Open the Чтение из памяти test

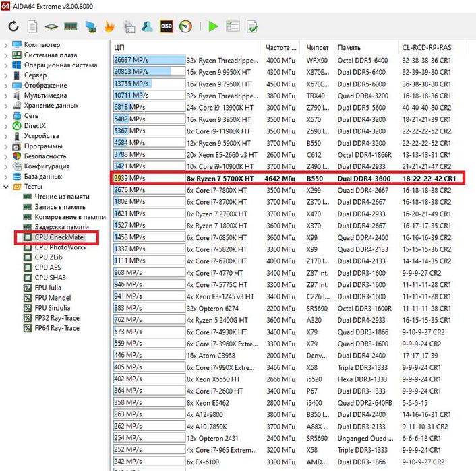(x=62, y=197)
